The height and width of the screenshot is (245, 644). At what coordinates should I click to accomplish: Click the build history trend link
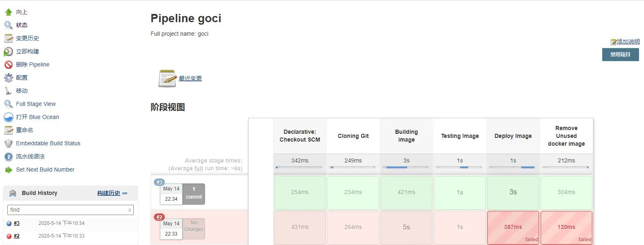click(109, 193)
